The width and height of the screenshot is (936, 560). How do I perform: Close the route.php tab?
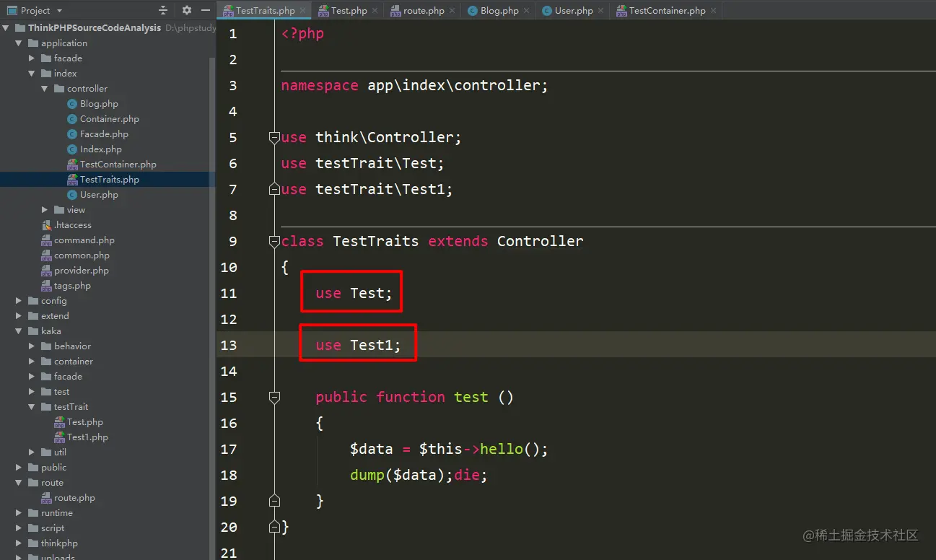tap(452, 11)
